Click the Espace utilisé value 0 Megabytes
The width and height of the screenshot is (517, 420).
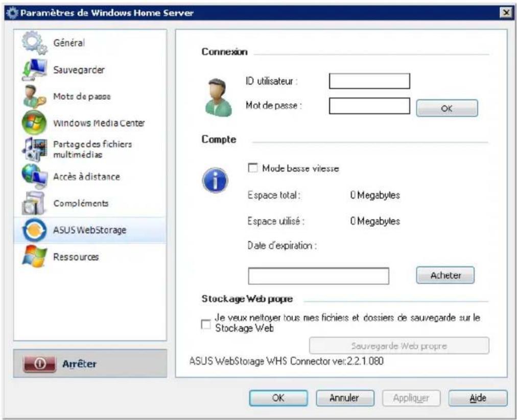[x=375, y=220]
